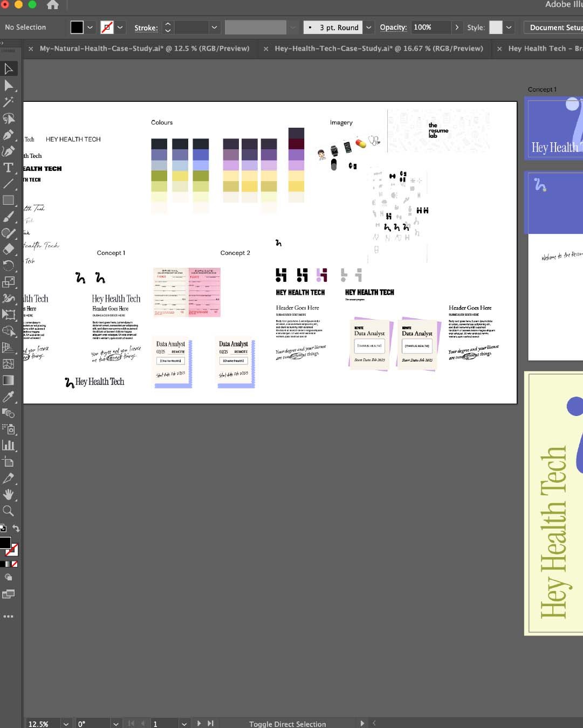Screen dimensions: 583x728
Task: Toggle the drawing mode button
Action: point(9,577)
